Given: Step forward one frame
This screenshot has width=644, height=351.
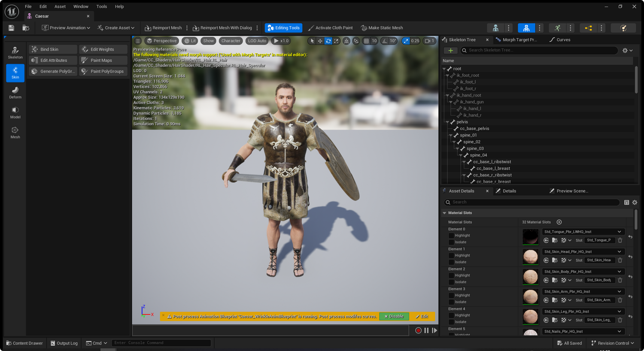Looking at the screenshot, I should [x=434, y=330].
